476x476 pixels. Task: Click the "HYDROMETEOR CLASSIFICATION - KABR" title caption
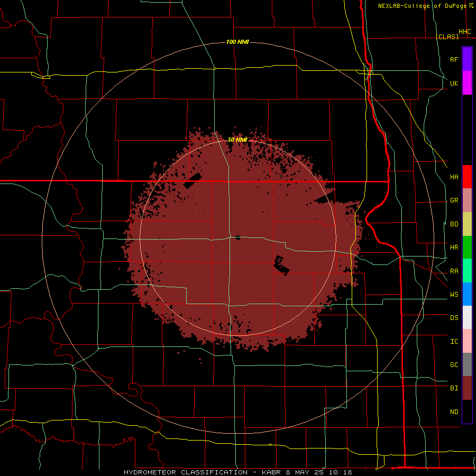[204, 472]
